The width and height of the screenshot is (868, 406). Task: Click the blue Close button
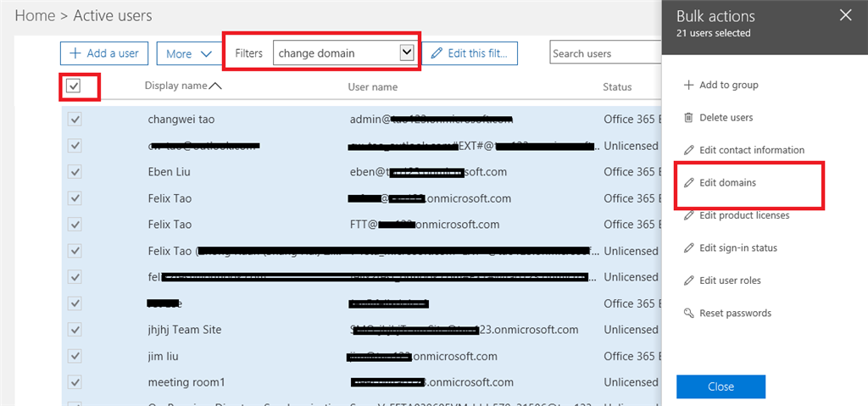721,387
